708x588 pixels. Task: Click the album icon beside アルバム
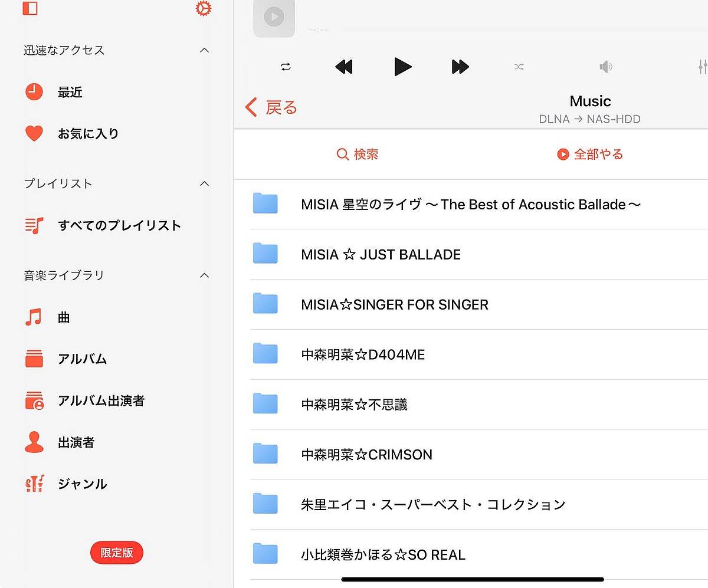click(34, 359)
